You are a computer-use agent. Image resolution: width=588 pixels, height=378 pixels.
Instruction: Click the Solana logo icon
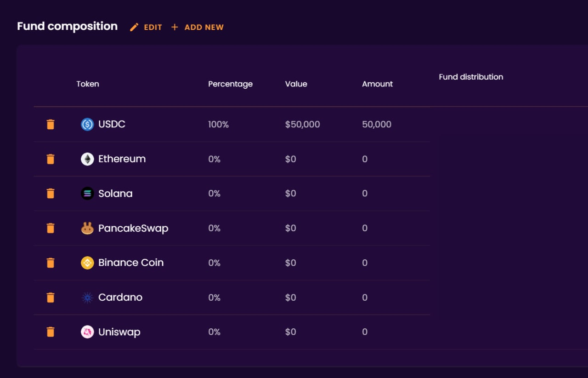pos(87,194)
